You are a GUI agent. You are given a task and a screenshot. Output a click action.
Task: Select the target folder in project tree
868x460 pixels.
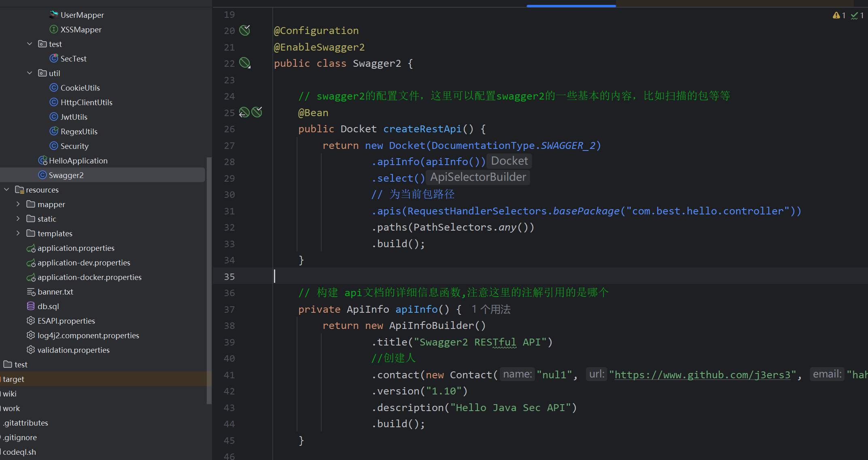point(13,379)
